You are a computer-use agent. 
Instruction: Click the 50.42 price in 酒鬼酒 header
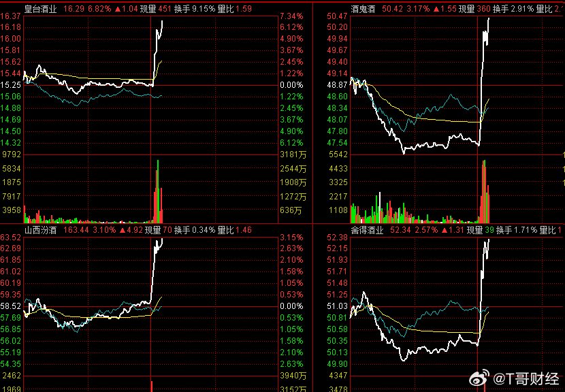(392, 9)
